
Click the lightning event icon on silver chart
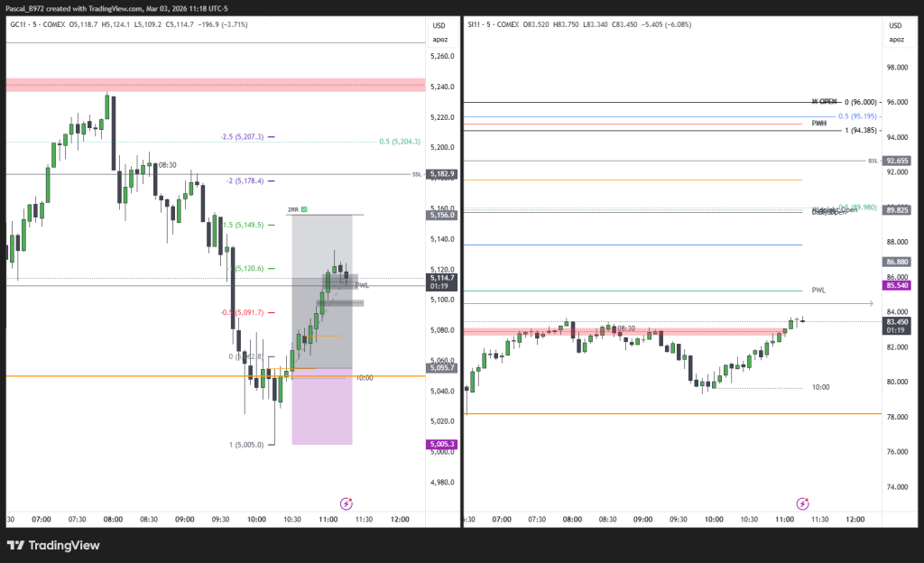tap(802, 503)
